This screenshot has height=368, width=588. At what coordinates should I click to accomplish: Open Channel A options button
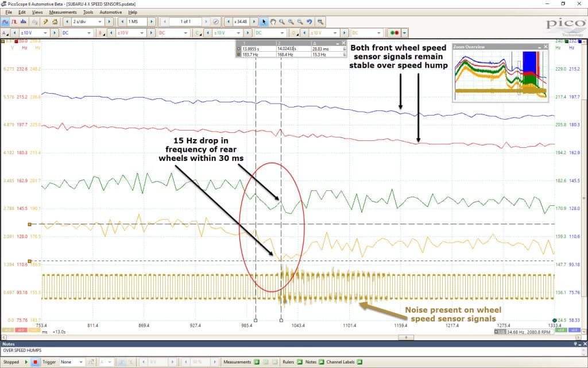pos(5,33)
